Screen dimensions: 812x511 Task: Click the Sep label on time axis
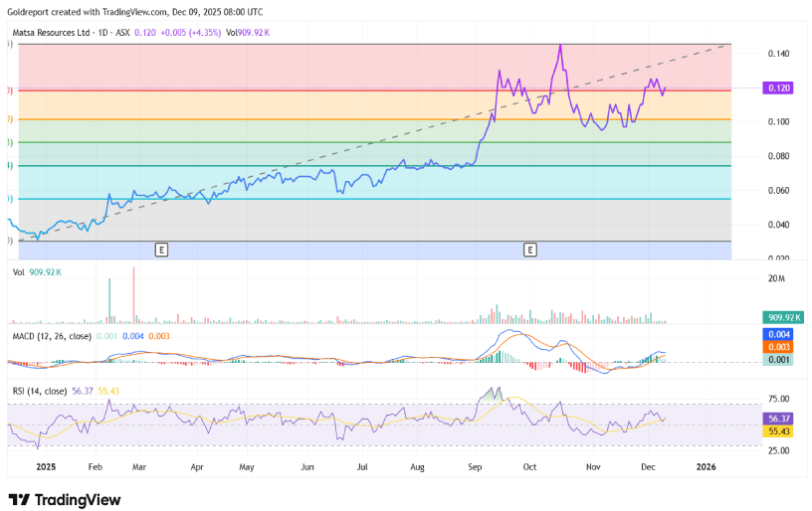[474, 465]
